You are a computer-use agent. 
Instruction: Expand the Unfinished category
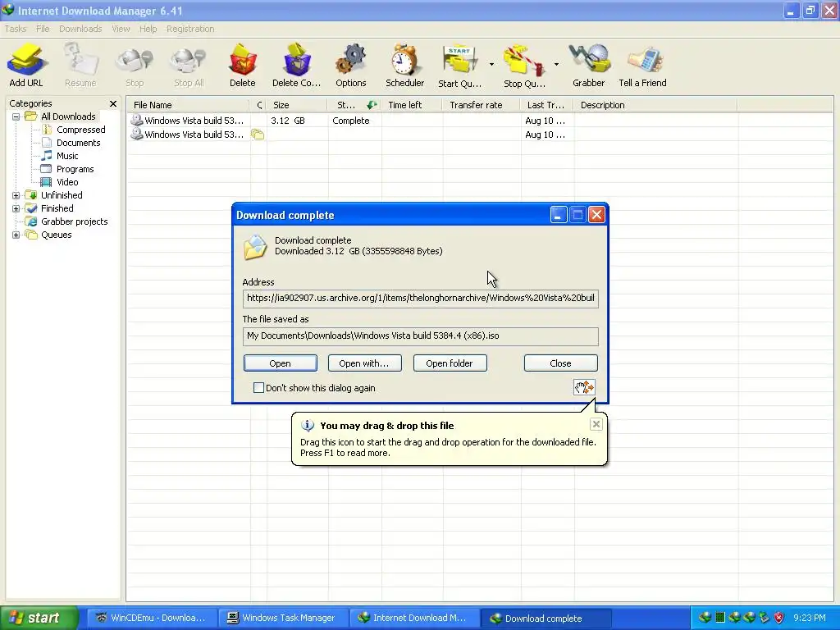pyautogui.click(x=16, y=195)
